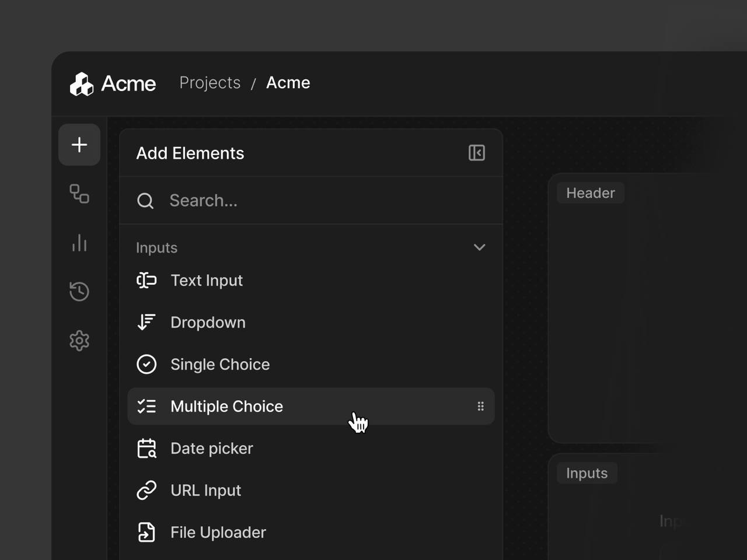Click the Text Input icon
This screenshot has height=560, width=747.
pyautogui.click(x=146, y=281)
